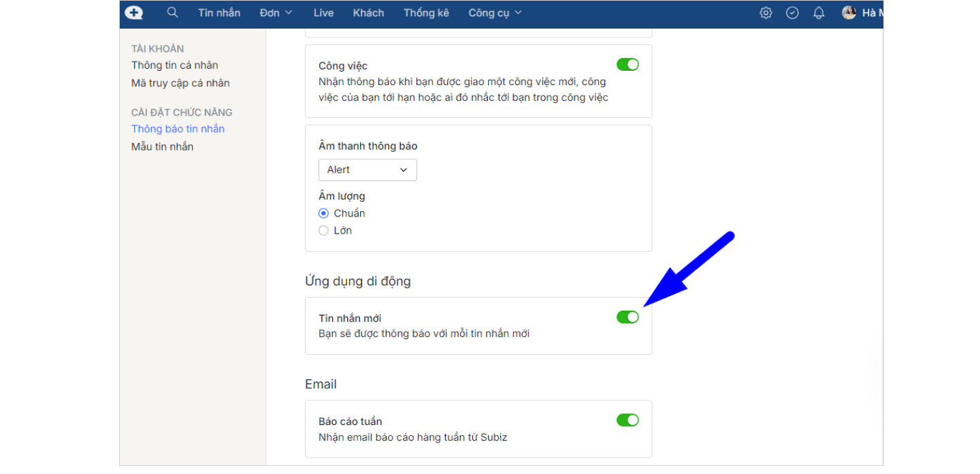Viewport: 980px width, 474px height.
Task: Open settings via the gear icon
Action: point(766,13)
